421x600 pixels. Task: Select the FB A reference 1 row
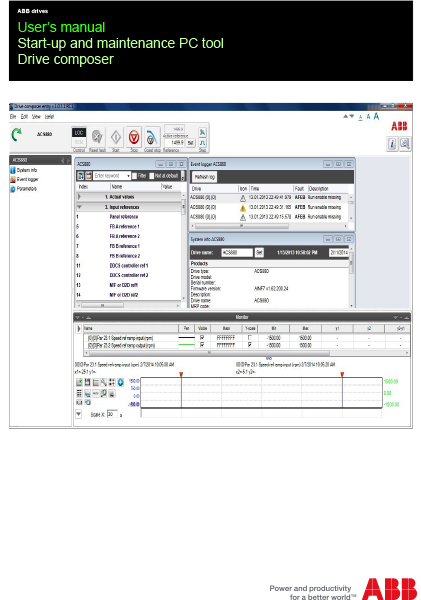128,227
